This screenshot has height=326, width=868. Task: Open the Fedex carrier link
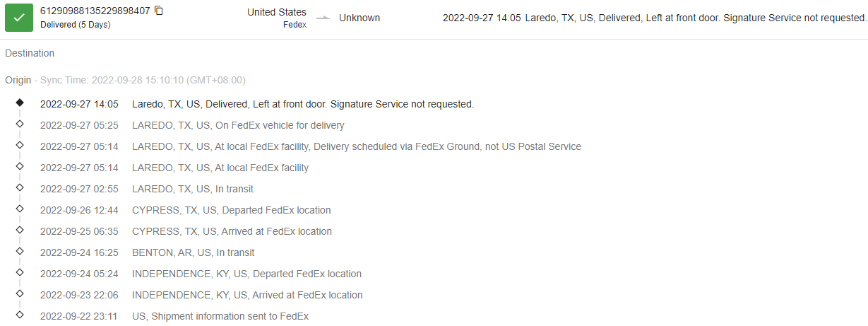(x=294, y=25)
